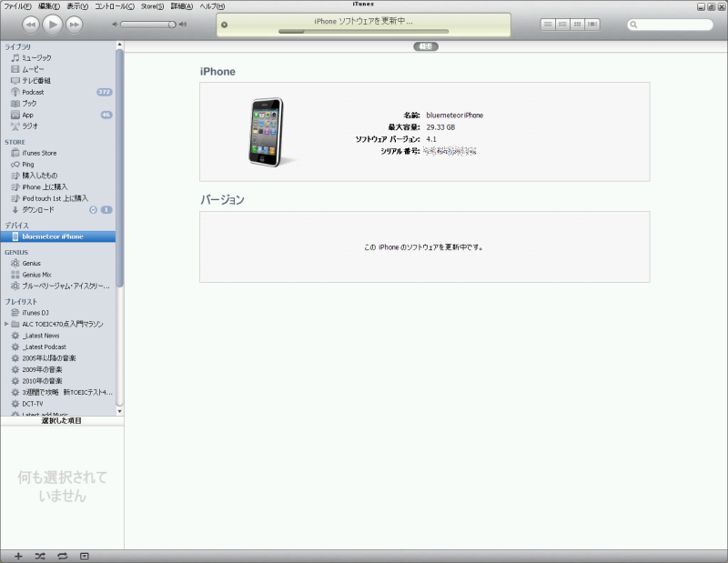
Task: Click the 選択した項目 artwork panel header
Action: [62, 420]
